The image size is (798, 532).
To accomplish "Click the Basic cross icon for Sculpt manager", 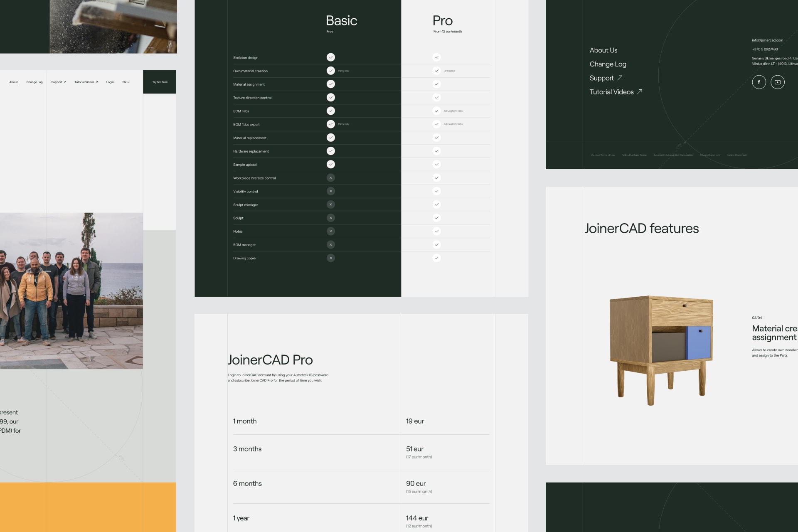I will pos(331,204).
